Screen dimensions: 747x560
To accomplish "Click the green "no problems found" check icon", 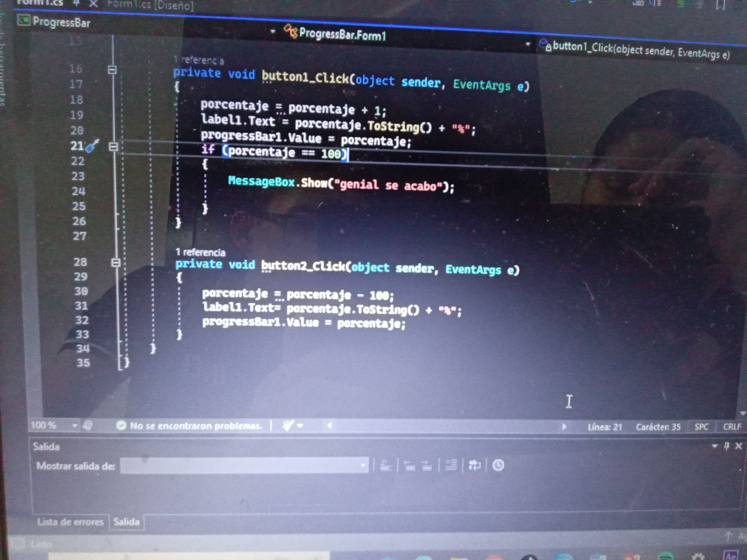I will tap(121, 425).
